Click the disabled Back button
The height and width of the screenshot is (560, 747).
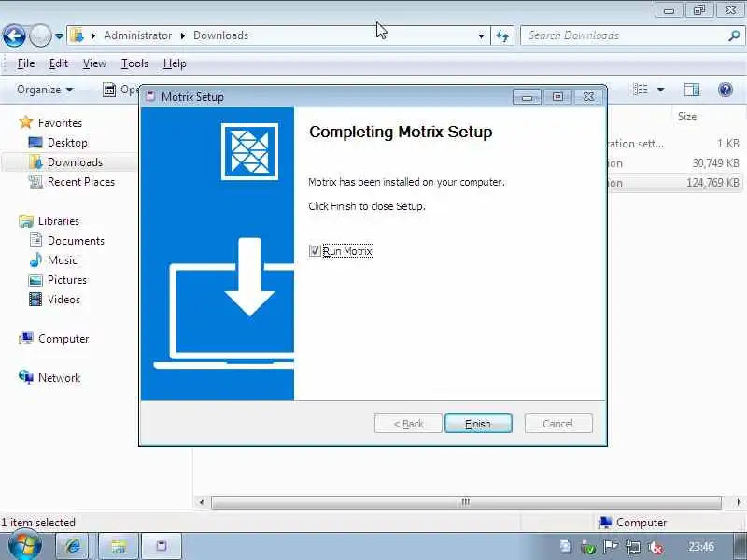(x=408, y=424)
